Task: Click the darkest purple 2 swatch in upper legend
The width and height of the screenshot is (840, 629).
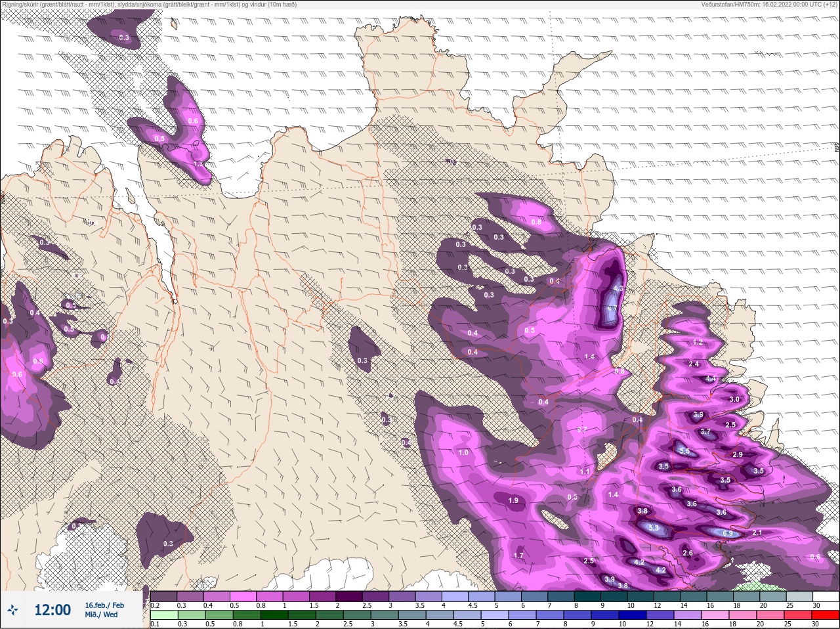Action: 349,597
